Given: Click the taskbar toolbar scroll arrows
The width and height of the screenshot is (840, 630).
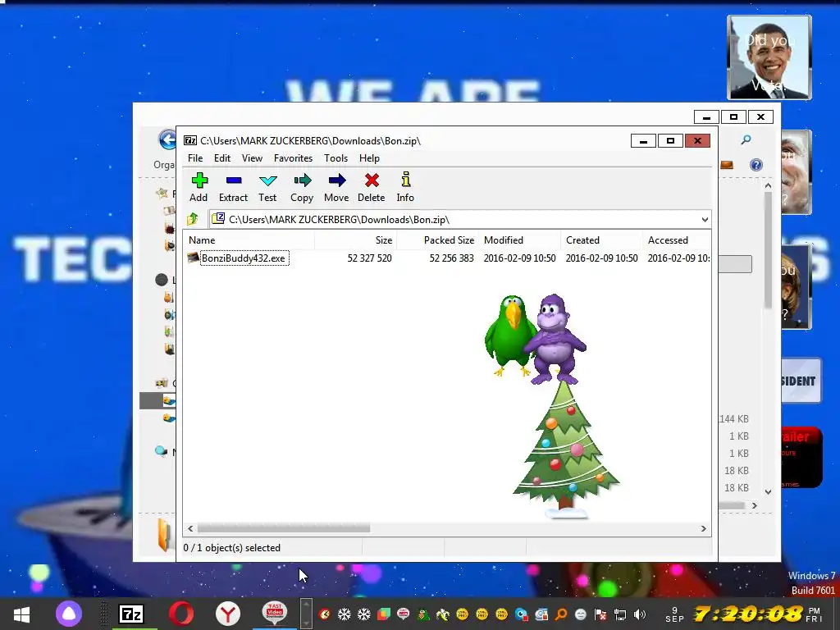Looking at the screenshot, I should 306,614.
